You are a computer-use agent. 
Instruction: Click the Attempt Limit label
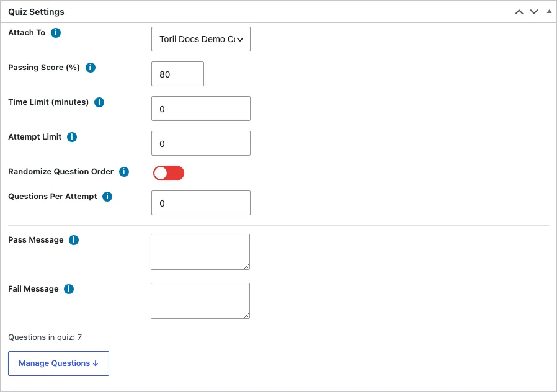point(35,137)
